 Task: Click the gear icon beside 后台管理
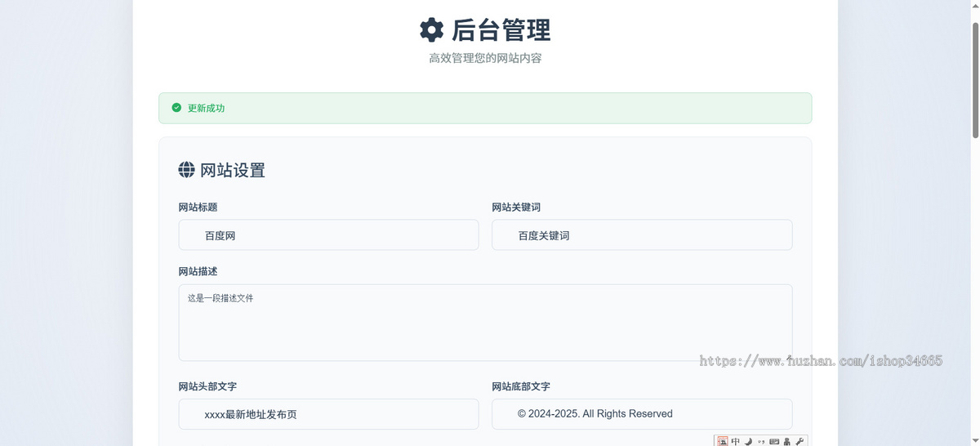pyautogui.click(x=431, y=30)
